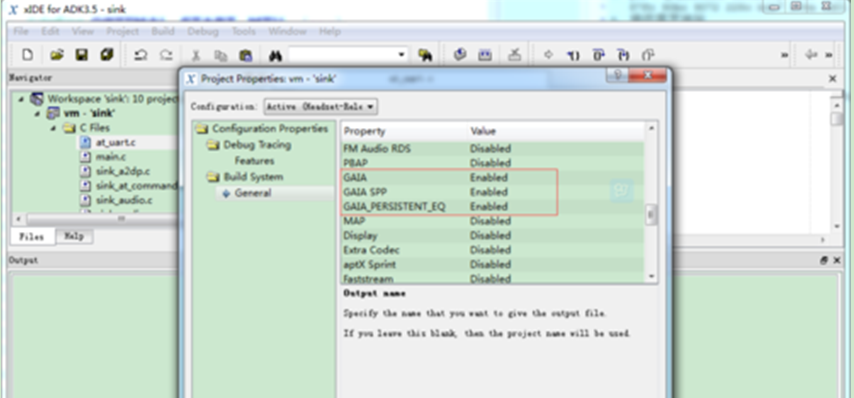Viewport: 854px width, 398px height.
Task: Collapse the vm - 'sink' project node
Action: tap(38, 114)
